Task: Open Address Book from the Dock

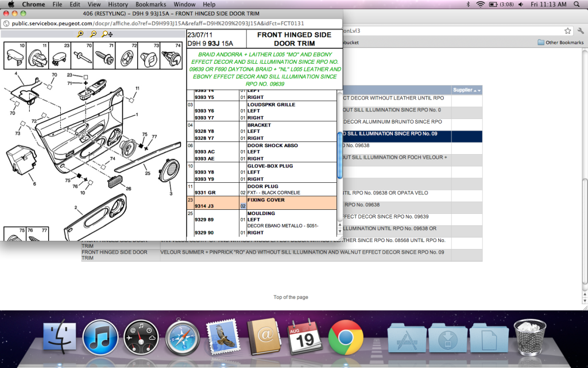Action: click(264, 337)
